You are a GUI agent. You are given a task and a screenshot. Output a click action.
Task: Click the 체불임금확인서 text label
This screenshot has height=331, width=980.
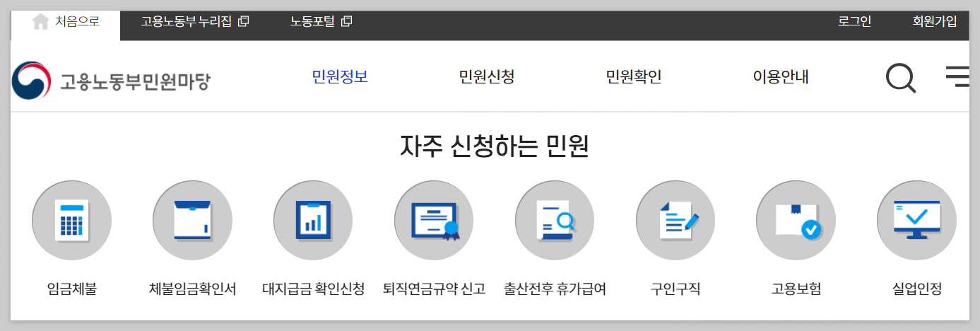192,289
